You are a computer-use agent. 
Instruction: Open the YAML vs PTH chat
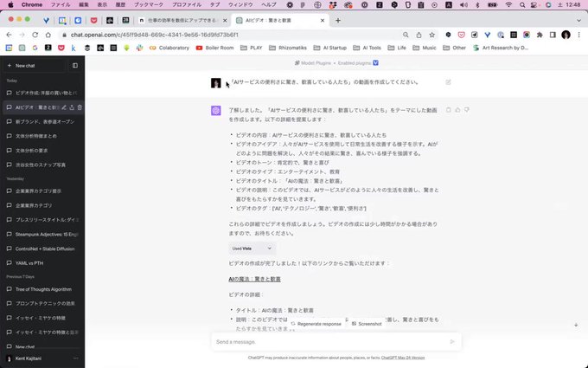(42, 263)
